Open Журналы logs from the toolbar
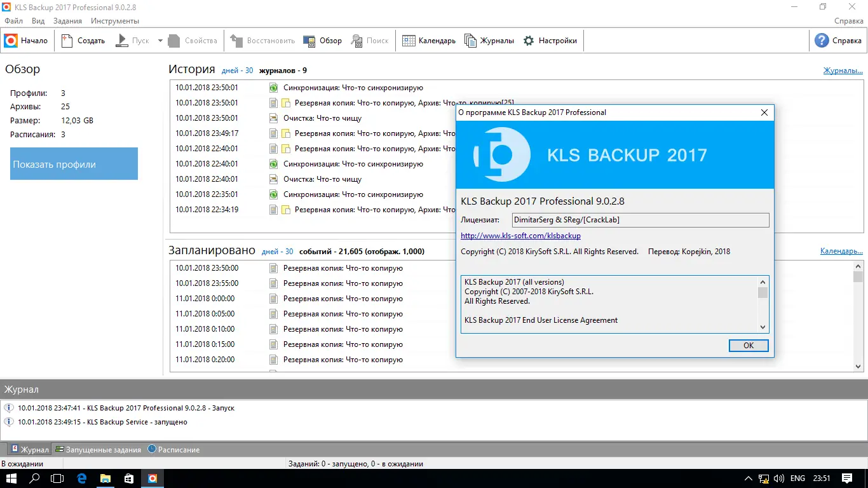Screen dimensions: 868x488 click(489, 41)
